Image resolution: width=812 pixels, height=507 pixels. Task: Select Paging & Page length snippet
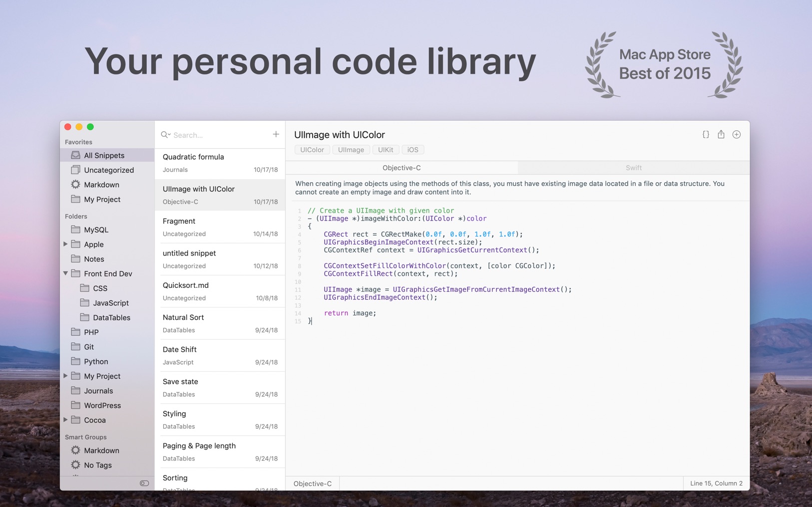click(220, 452)
